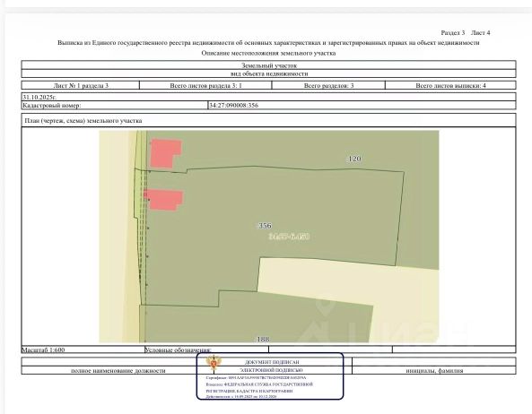Click the 'Раздел 3 Лист 4' page header
The image size is (532, 414).
[x=465, y=33]
